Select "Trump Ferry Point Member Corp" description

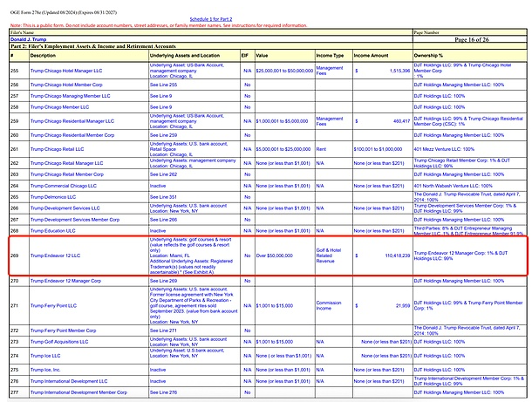tap(63, 330)
